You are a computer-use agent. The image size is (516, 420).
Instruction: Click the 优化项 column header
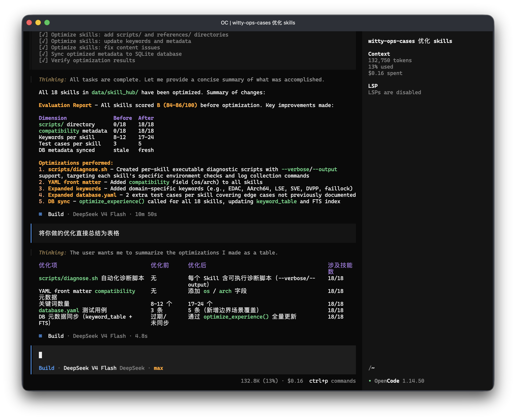[48, 265]
